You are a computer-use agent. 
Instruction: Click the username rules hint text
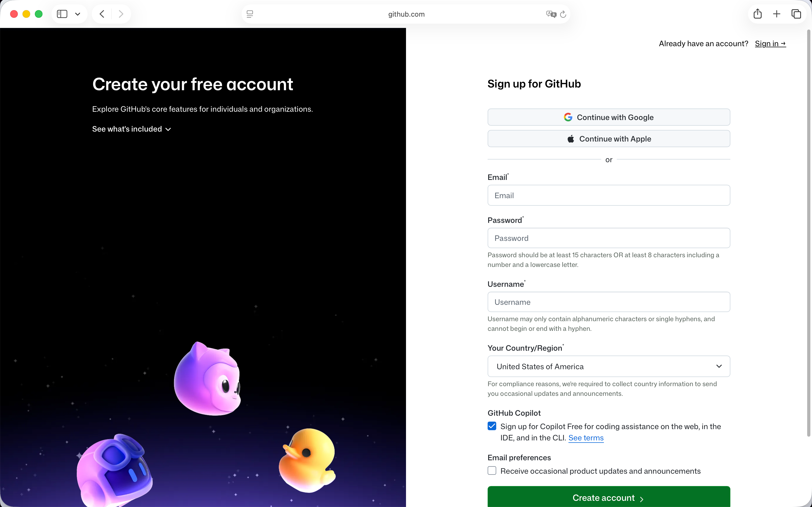601,324
